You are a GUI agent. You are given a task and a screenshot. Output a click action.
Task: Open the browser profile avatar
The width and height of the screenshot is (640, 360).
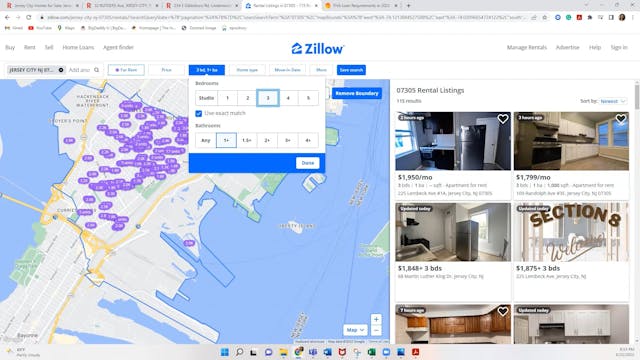coord(622,18)
